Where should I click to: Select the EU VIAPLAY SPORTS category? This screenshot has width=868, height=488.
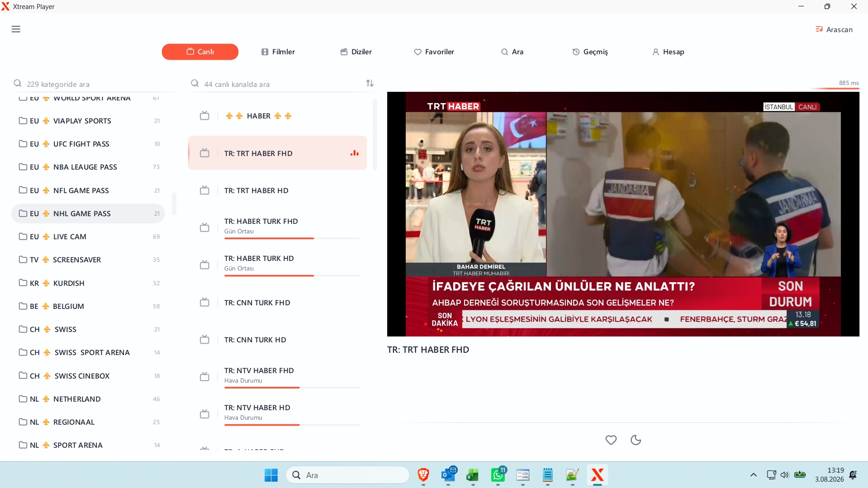pyautogui.click(x=88, y=121)
